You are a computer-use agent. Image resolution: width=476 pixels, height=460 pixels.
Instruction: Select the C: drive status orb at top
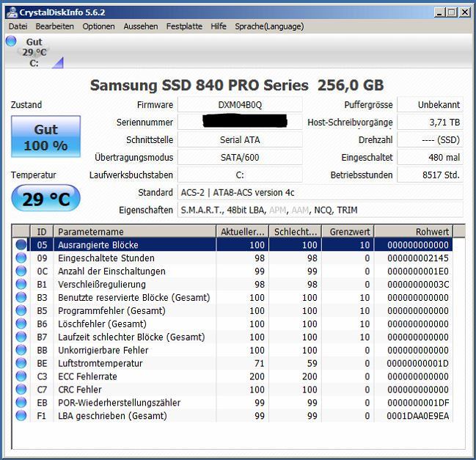11,41
